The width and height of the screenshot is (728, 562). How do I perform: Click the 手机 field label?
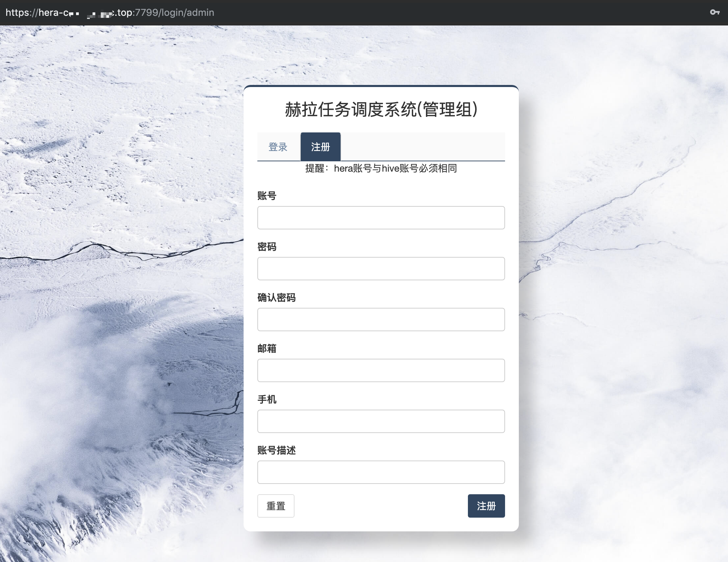pyautogui.click(x=267, y=400)
